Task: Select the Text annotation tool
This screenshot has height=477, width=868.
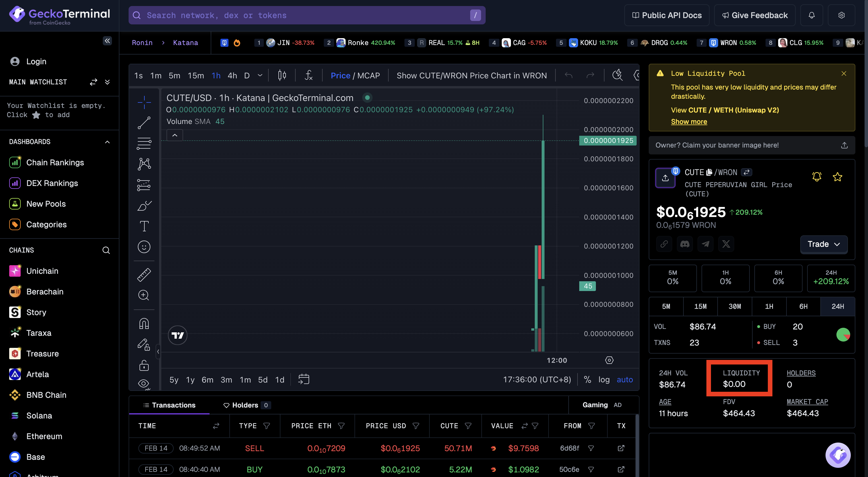Action: click(144, 226)
